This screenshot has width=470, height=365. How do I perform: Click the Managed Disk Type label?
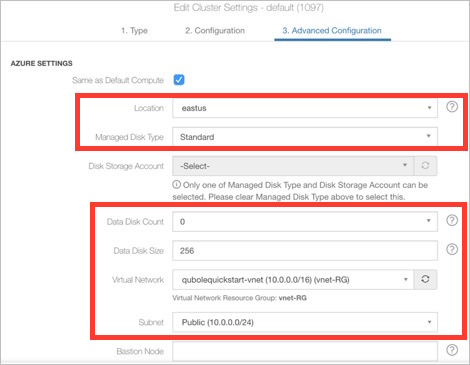pyautogui.click(x=129, y=137)
